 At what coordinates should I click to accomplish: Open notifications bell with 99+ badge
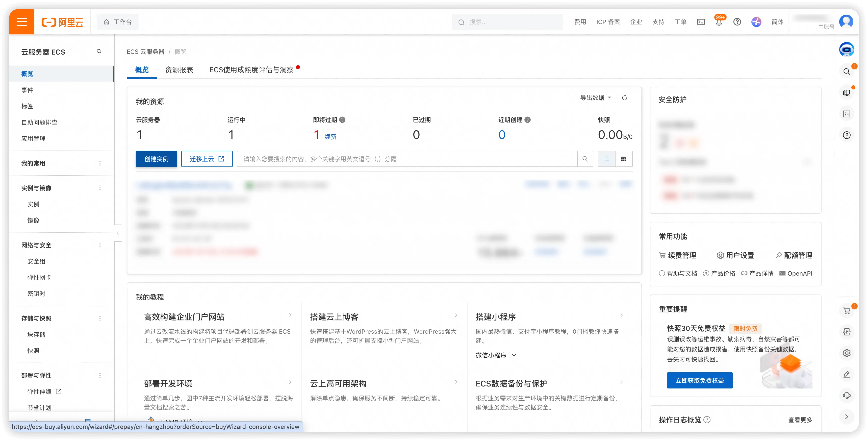point(719,21)
